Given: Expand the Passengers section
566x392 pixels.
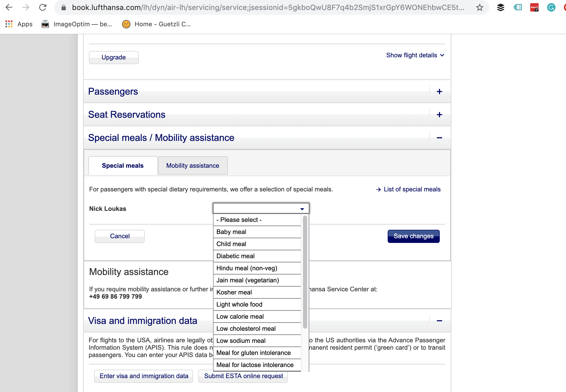Looking at the screenshot, I should 439,91.
